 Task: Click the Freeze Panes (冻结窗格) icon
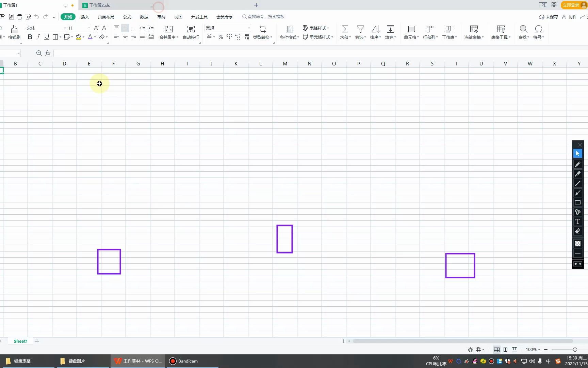[474, 29]
